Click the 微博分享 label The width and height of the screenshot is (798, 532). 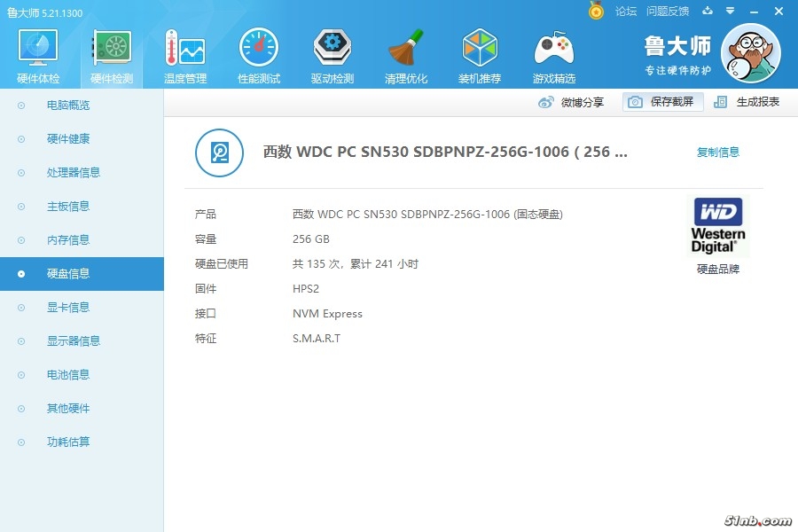(x=583, y=102)
